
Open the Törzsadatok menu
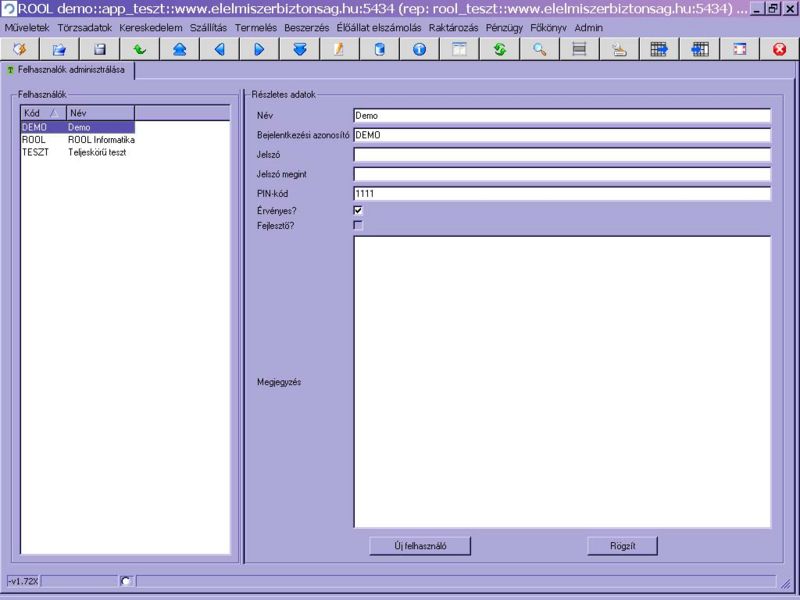84,28
